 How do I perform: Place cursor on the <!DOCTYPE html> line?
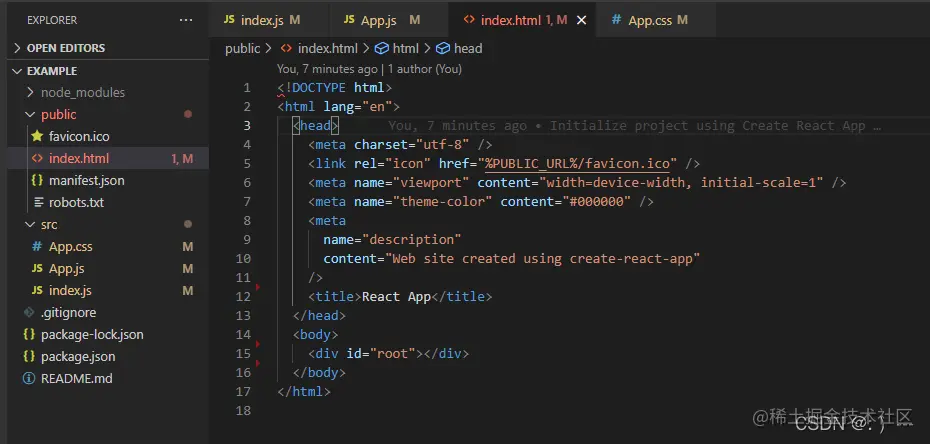point(335,88)
